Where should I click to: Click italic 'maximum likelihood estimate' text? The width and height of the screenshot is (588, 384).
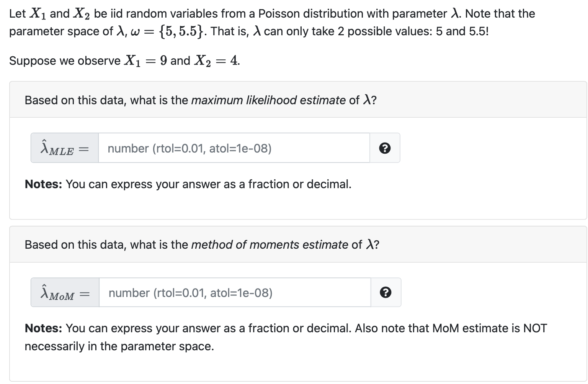pyautogui.click(x=268, y=100)
